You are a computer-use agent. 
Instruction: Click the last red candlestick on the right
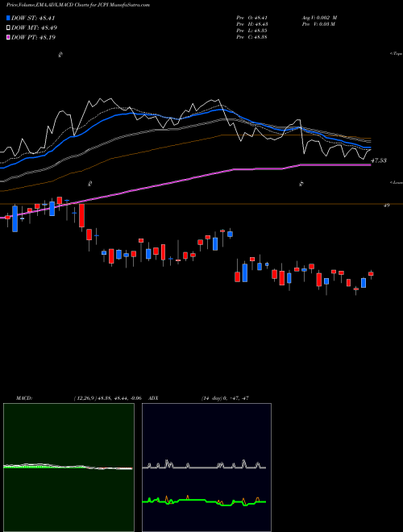click(x=371, y=274)
